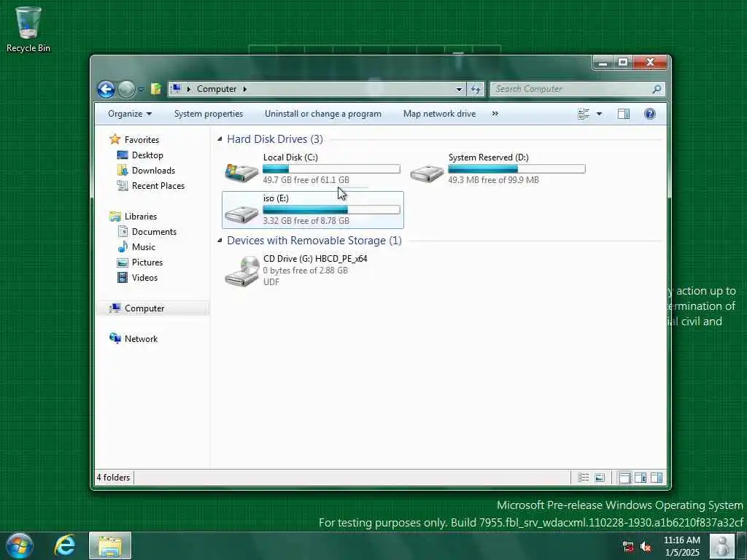Click the folder icon in address bar
This screenshot has width=747, height=560.
click(x=156, y=89)
